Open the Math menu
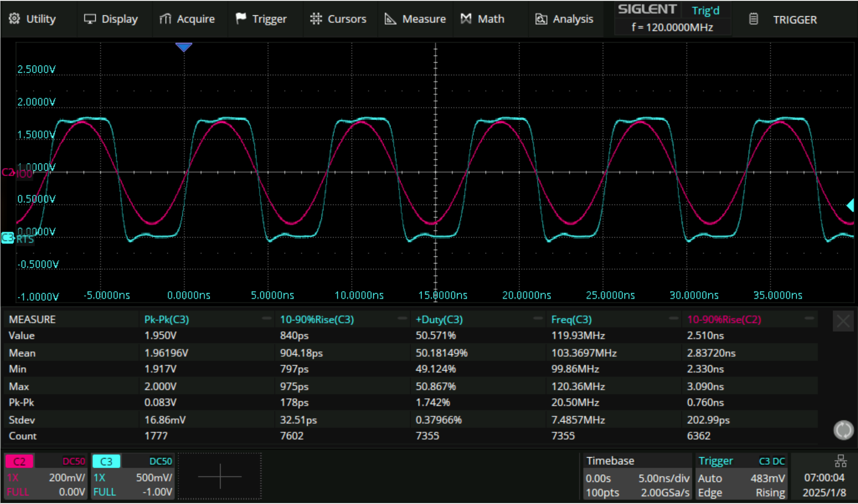Screen dimensions: 858x504 [482, 19]
